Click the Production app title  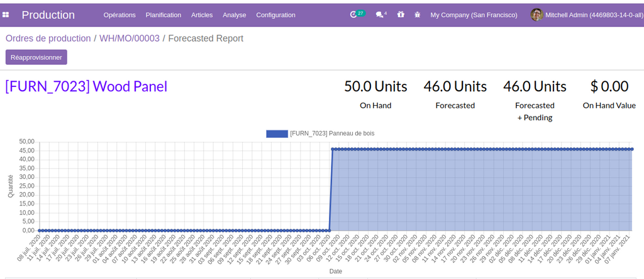[48, 14]
